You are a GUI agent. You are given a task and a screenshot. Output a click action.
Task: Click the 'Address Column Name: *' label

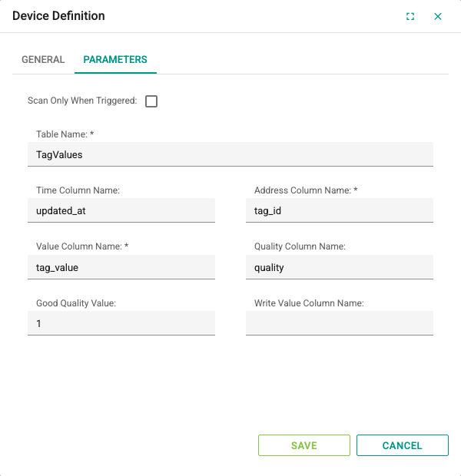click(x=306, y=190)
